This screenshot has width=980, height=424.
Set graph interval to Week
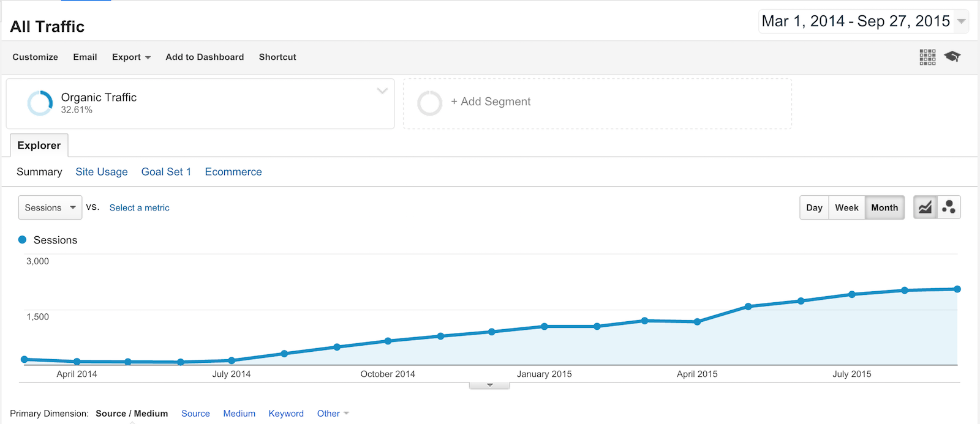point(846,207)
